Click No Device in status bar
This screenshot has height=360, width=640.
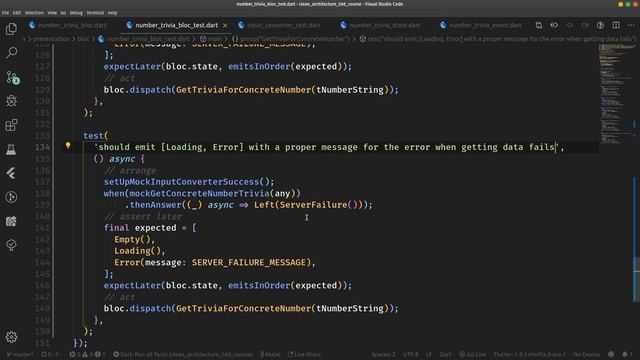[x=587, y=354]
